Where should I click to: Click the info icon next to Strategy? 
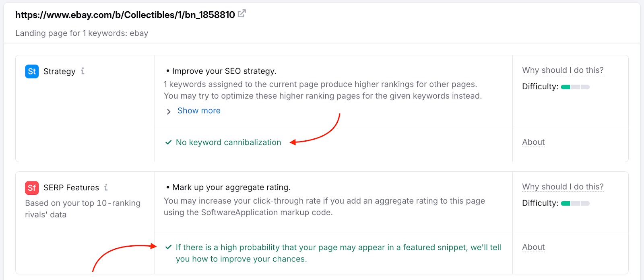pyautogui.click(x=83, y=71)
